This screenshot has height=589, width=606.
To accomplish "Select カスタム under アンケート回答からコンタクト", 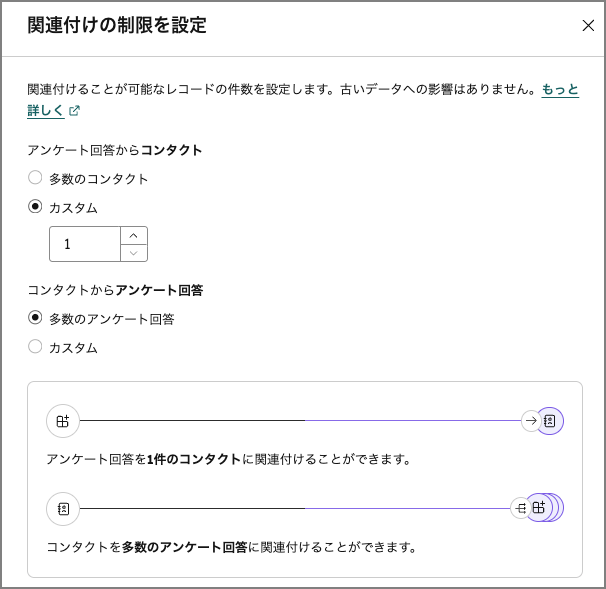I will tap(36, 207).
